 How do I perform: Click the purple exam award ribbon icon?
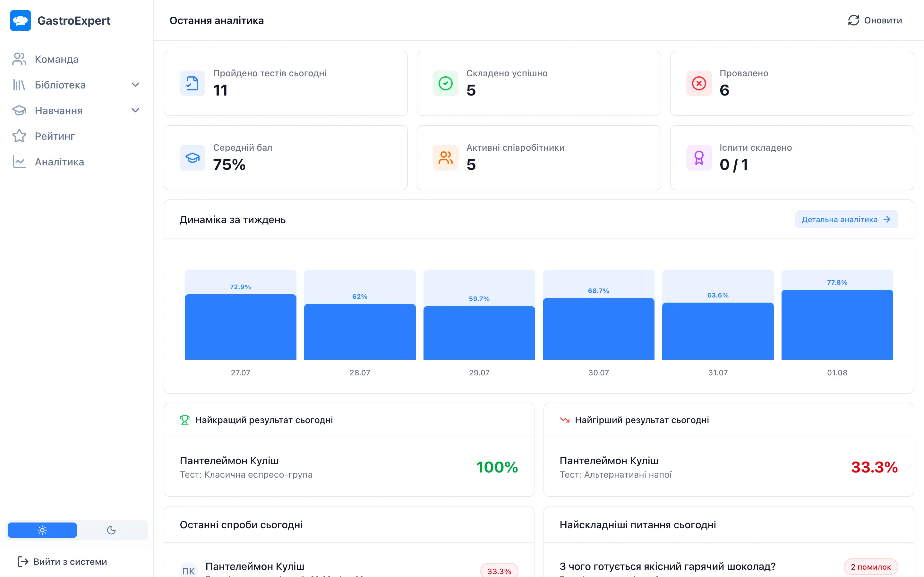click(x=699, y=158)
